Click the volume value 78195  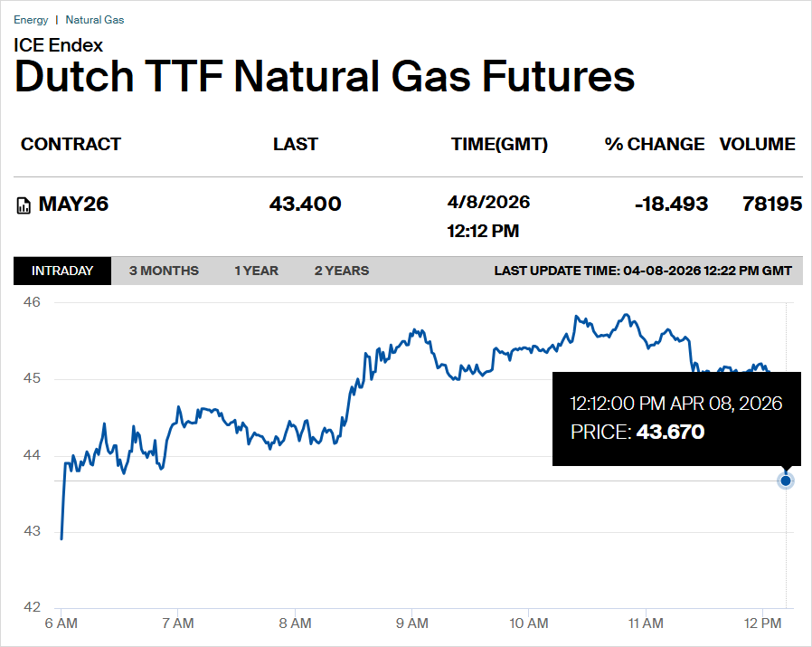[x=771, y=205]
